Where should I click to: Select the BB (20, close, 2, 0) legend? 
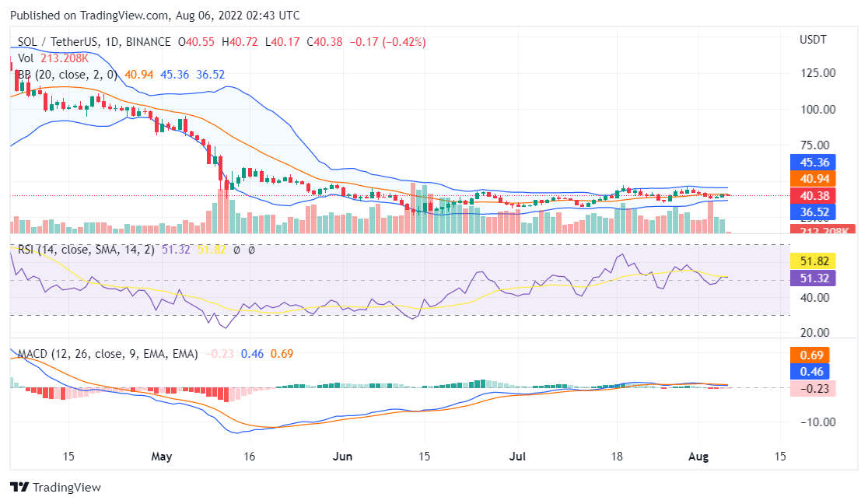tap(67, 75)
